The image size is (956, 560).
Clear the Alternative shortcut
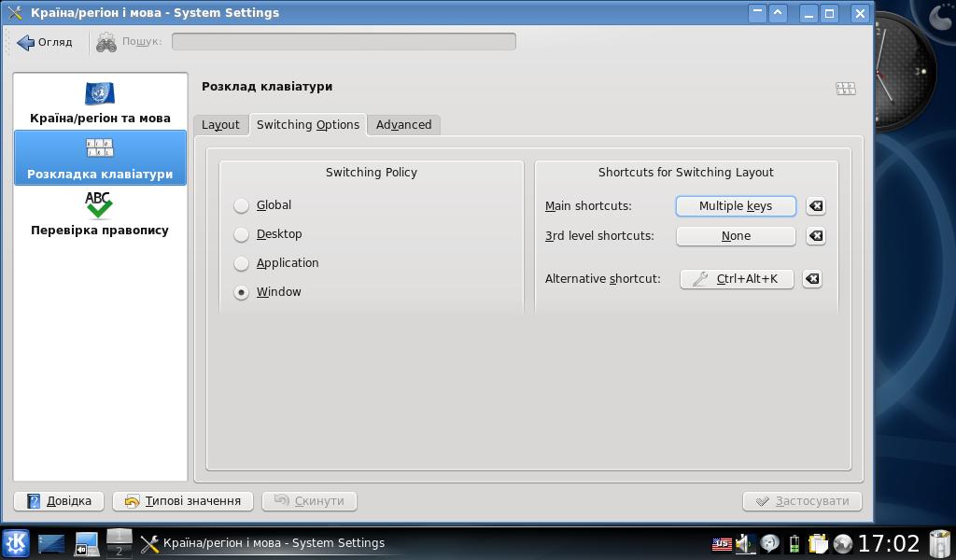coord(812,279)
